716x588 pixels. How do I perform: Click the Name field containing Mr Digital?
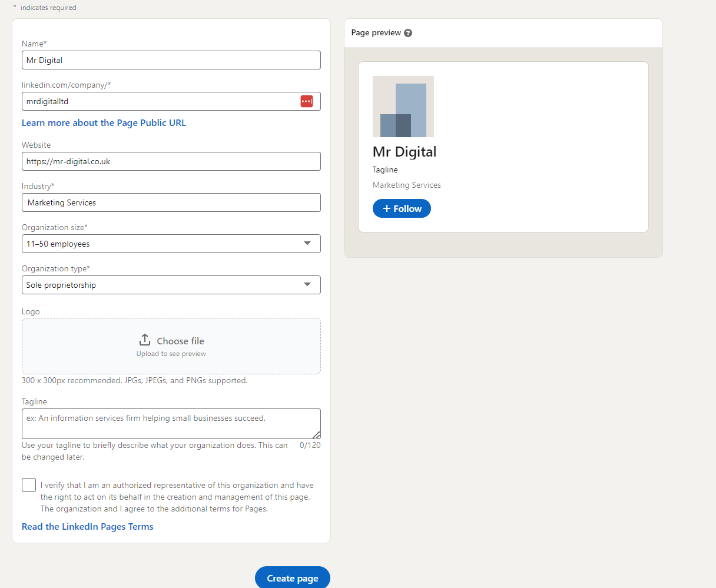point(171,60)
